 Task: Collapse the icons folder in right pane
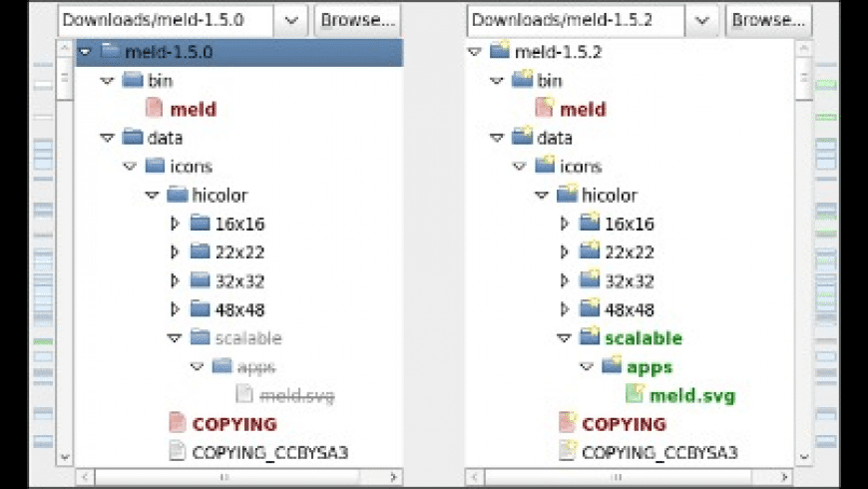pos(519,167)
